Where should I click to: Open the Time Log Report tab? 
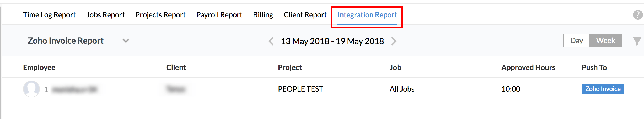click(x=49, y=15)
